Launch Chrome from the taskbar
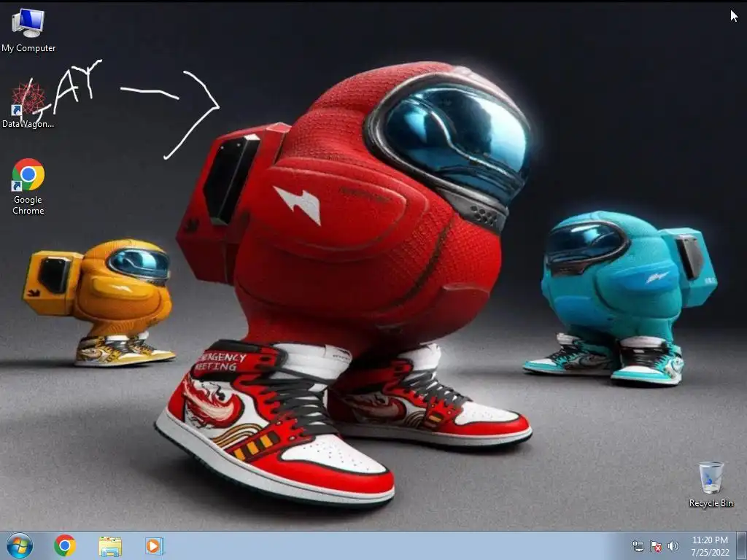 pyautogui.click(x=65, y=545)
